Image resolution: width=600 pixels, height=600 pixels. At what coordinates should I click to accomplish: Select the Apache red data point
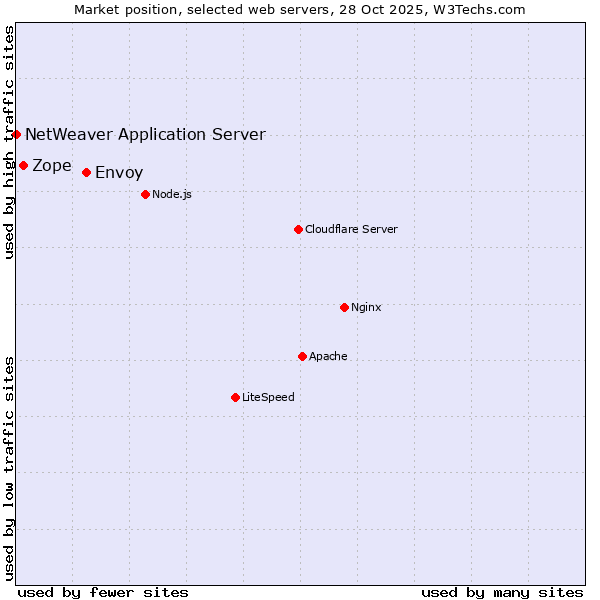click(x=302, y=356)
